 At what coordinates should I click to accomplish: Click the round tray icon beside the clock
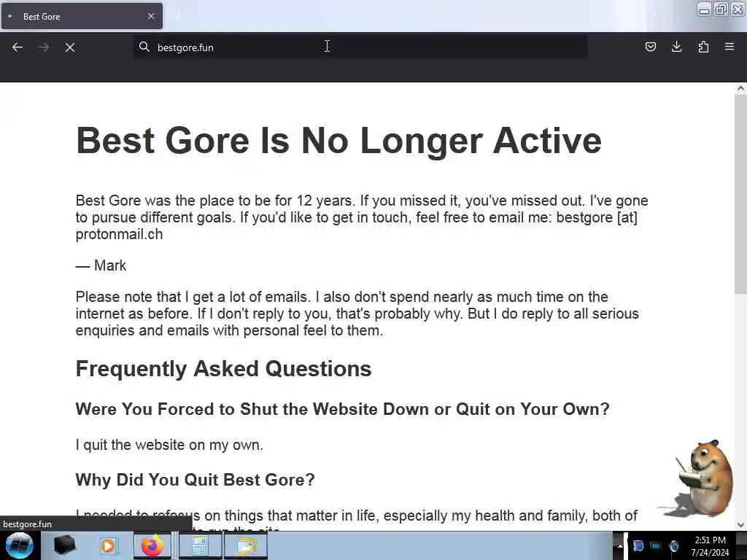[x=673, y=546]
